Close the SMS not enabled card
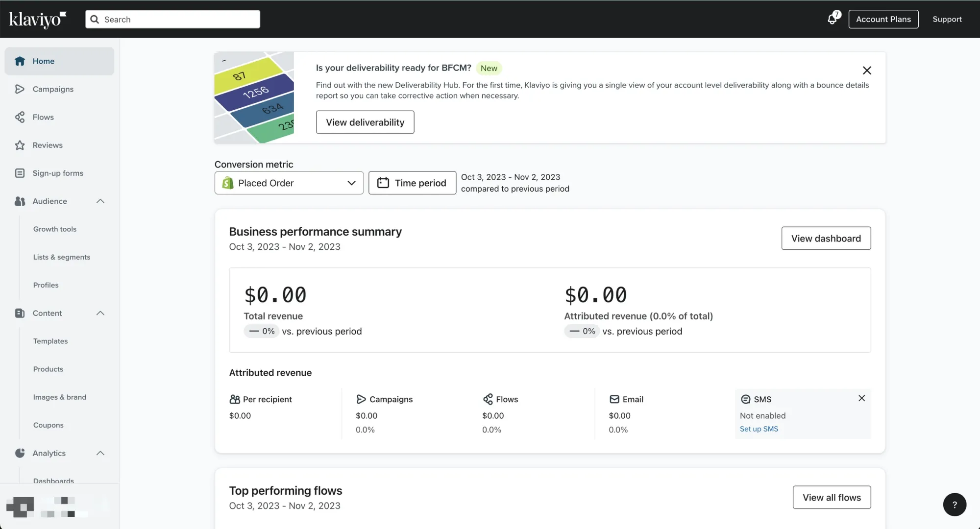980x529 pixels. pyautogui.click(x=862, y=398)
